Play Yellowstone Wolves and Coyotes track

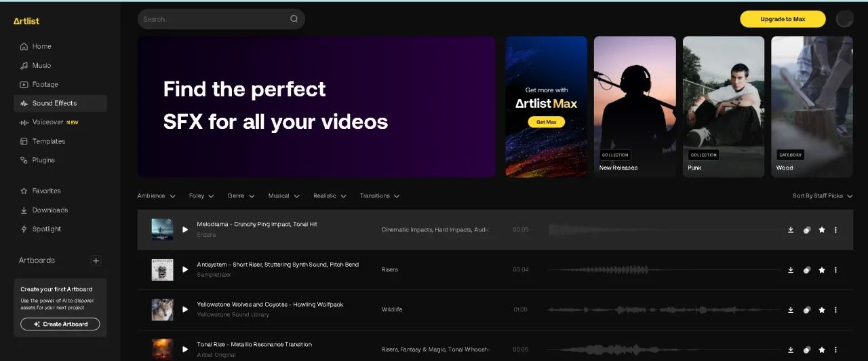tap(185, 309)
